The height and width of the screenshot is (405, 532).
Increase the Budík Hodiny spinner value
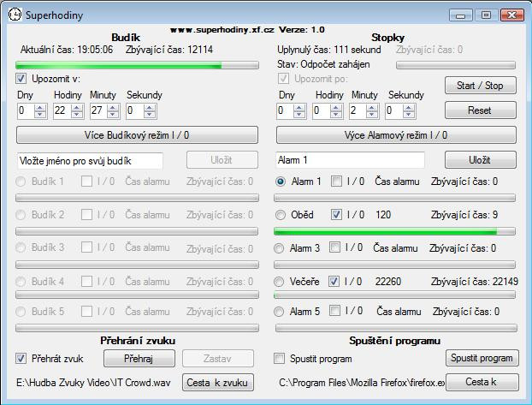pyautogui.click(x=77, y=107)
